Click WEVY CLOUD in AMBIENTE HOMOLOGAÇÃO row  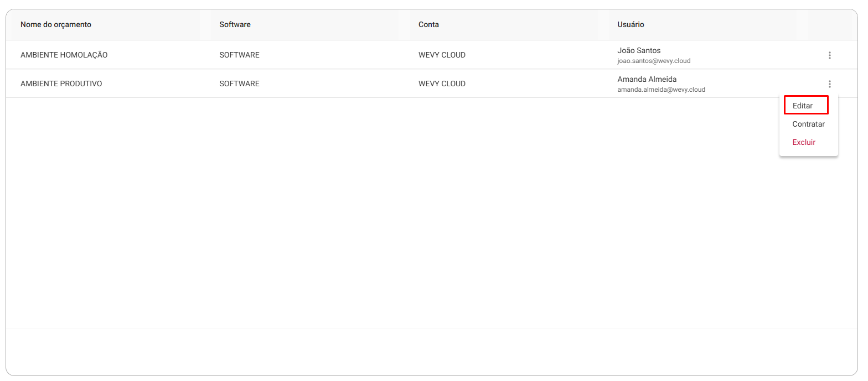(x=442, y=55)
